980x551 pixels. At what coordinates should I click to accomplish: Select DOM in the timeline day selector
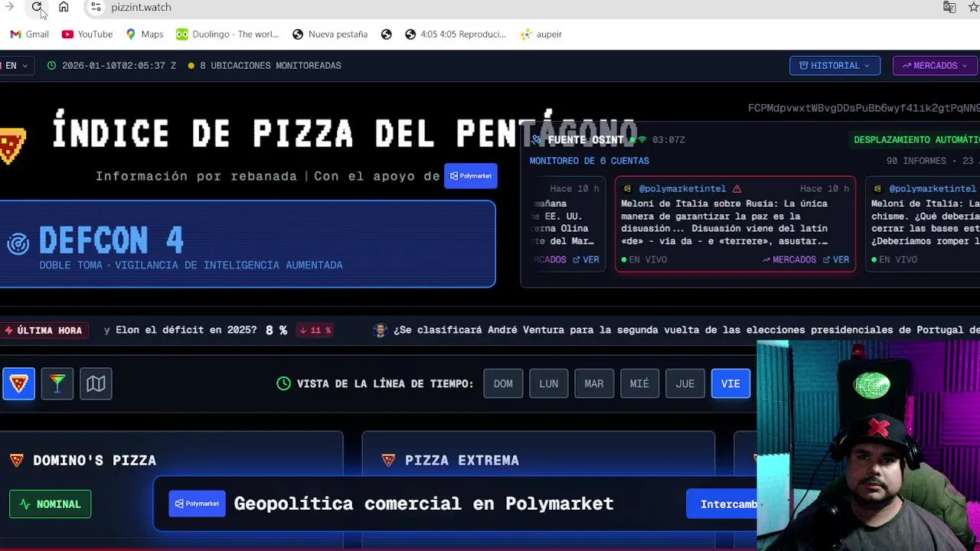pos(503,383)
